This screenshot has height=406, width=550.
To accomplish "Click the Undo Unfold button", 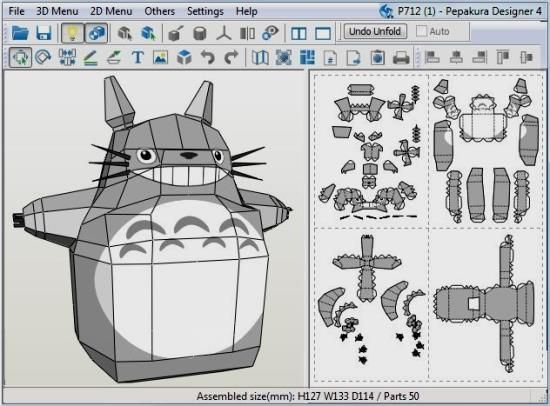I will pyautogui.click(x=375, y=32).
